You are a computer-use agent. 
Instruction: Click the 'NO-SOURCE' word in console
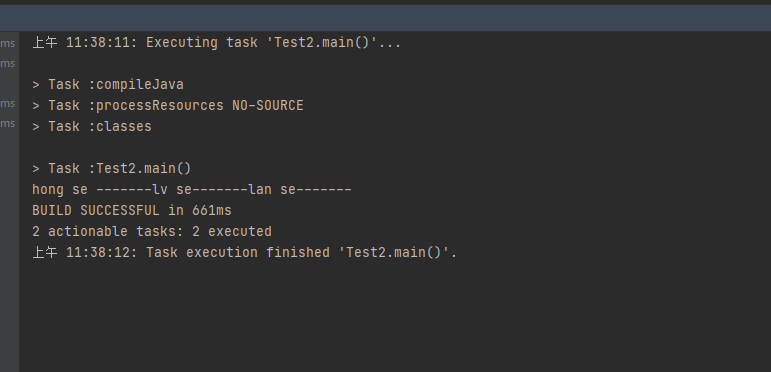pos(268,106)
